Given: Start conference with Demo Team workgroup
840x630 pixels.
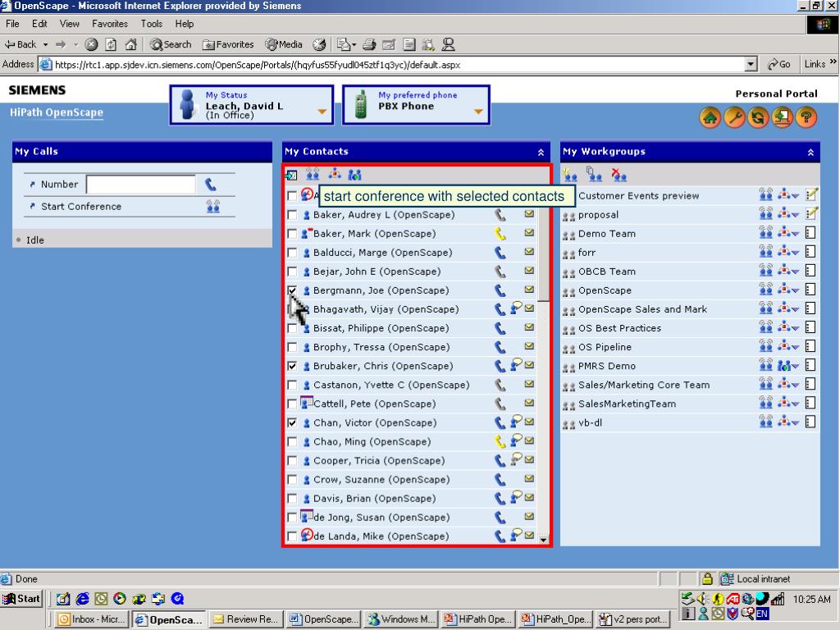Looking at the screenshot, I should pyautogui.click(x=765, y=234).
